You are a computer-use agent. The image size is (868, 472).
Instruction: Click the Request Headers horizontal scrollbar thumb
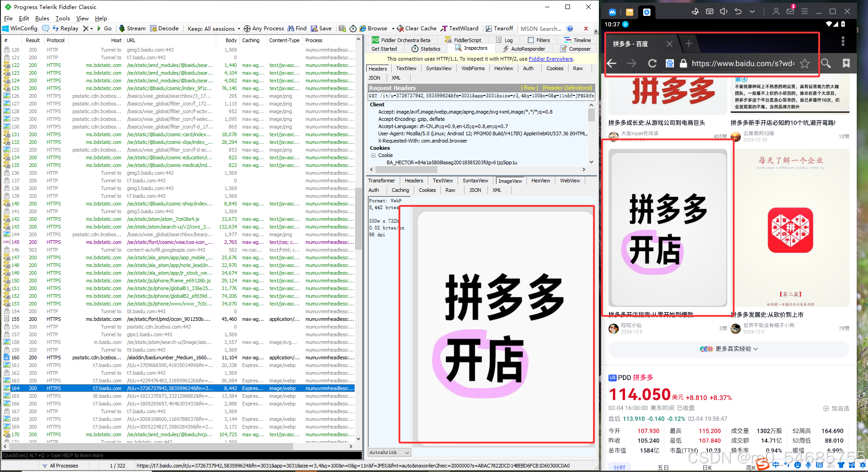point(406,170)
